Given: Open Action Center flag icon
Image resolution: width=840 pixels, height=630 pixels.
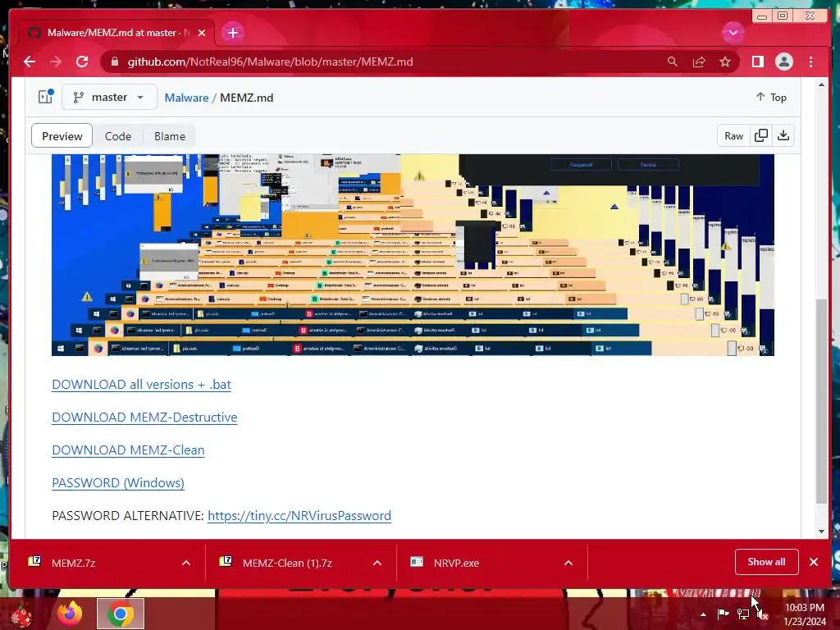Looking at the screenshot, I should click(x=723, y=614).
